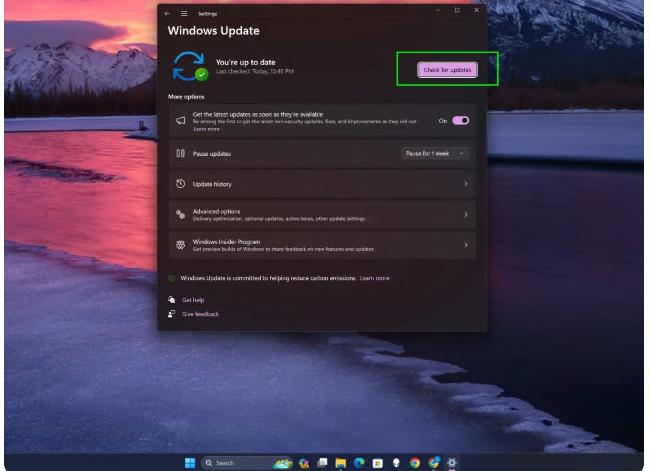Click the Update history clock icon
Image resolution: width=650 pixels, height=471 pixels.
pos(181,184)
